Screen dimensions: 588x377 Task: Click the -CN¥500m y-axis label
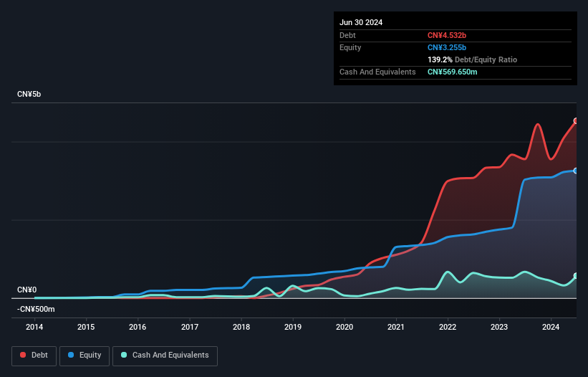[x=36, y=309]
